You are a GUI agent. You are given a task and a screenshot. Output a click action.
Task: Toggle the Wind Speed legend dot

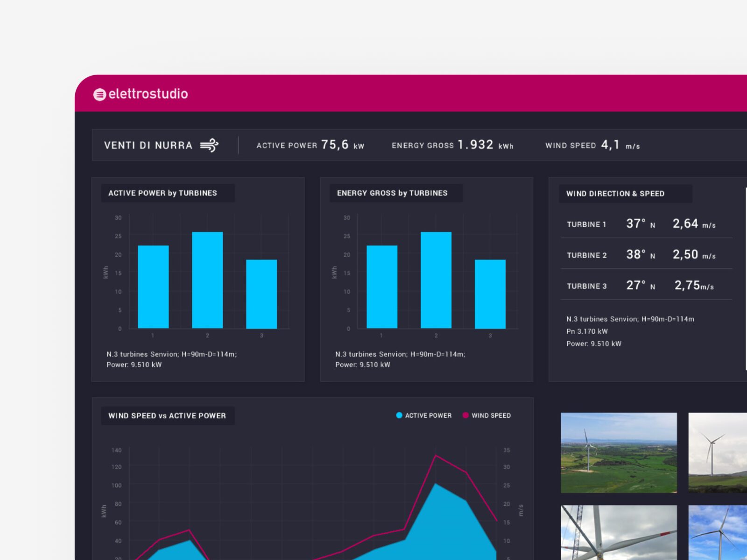[465, 415]
